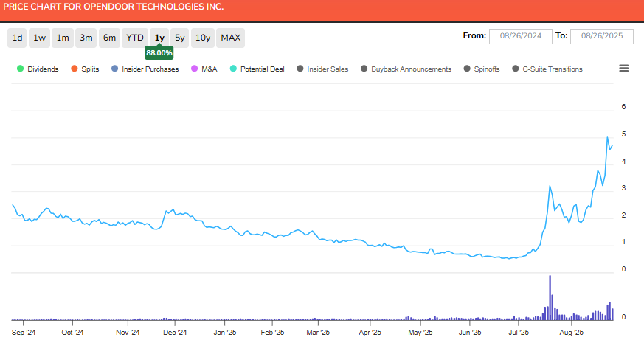The width and height of the screenshot is (644, 343).
Task: Enable Buyback Announcements legend series
Action: tap(406, 69)
